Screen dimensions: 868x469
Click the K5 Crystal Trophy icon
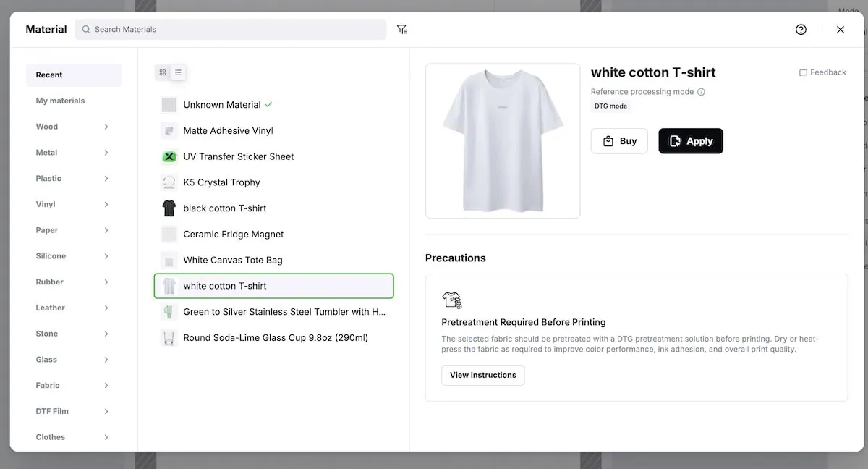pyautogui.click(x=169, y=182)
